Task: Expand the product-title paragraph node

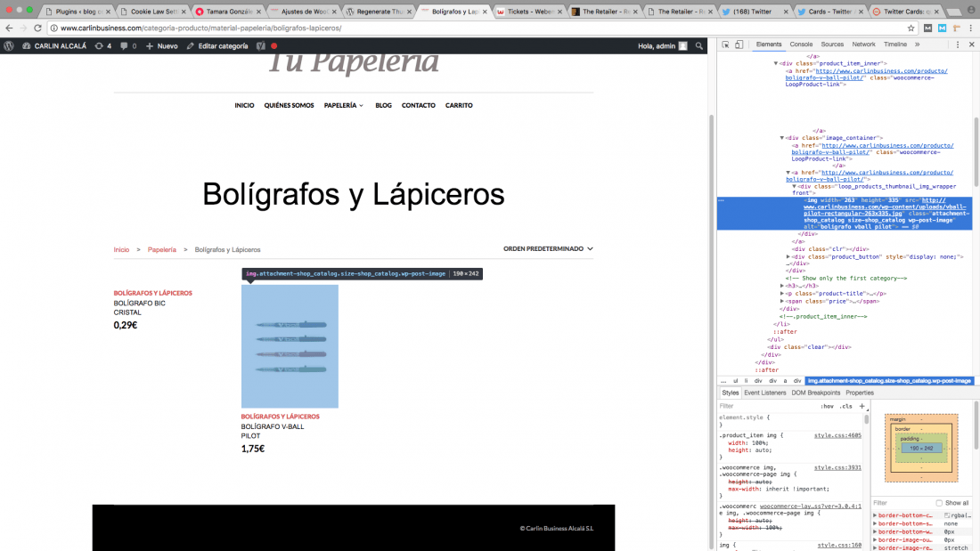Action: click(782, 294)
